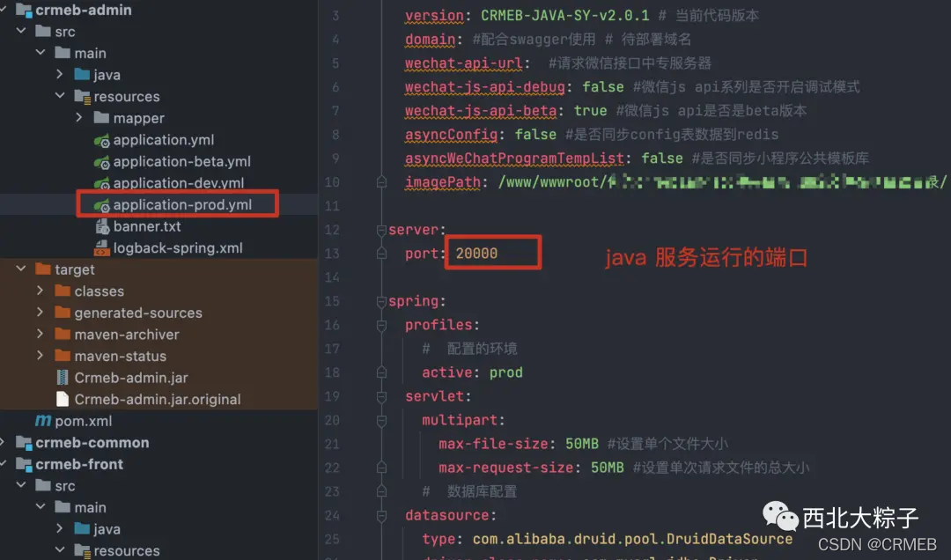Viewport: 951px width, 560px height.
Task: Click line number 11 in gutter
Action: pyautogui.click(x=332, y=206)
